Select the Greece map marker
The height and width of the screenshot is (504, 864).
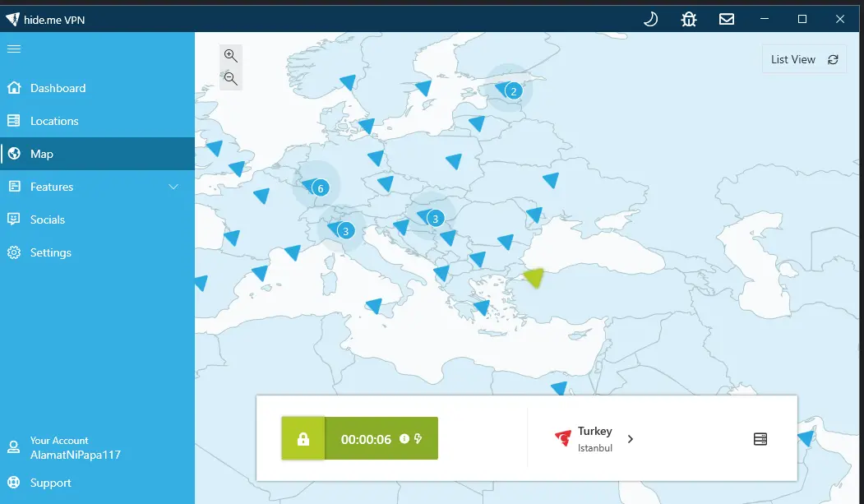tap(482, 307)
